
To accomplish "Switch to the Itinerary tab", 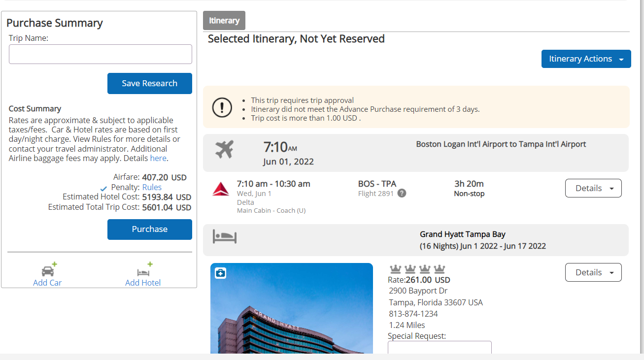I will [224, 21].
